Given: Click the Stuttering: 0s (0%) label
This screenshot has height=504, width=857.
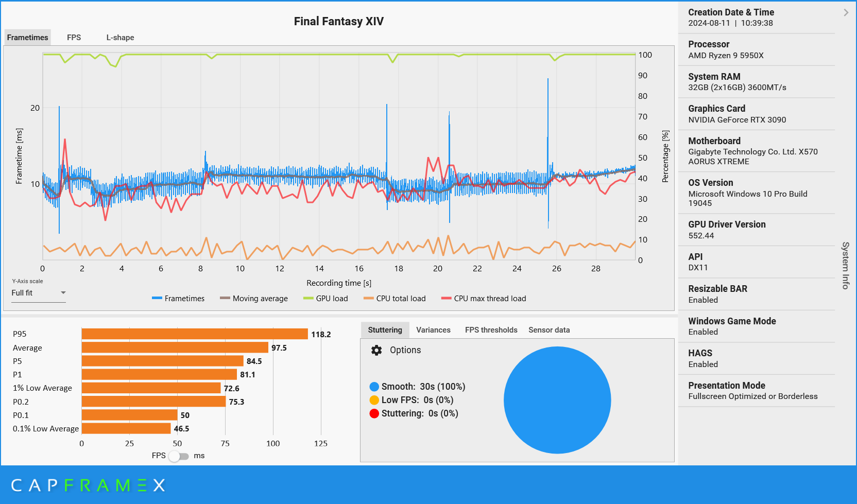Looking at the screenshot, I should point(420,413).
